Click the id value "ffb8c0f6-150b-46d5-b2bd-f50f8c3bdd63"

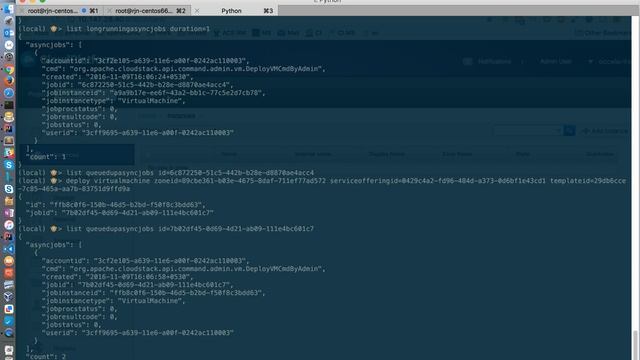tap(127, 205)
